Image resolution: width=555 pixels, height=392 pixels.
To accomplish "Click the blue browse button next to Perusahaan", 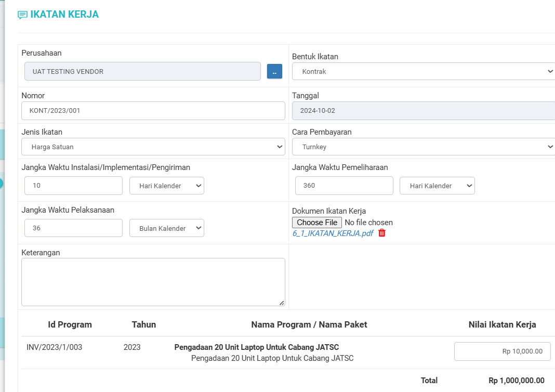I will (x=274, y=72).
